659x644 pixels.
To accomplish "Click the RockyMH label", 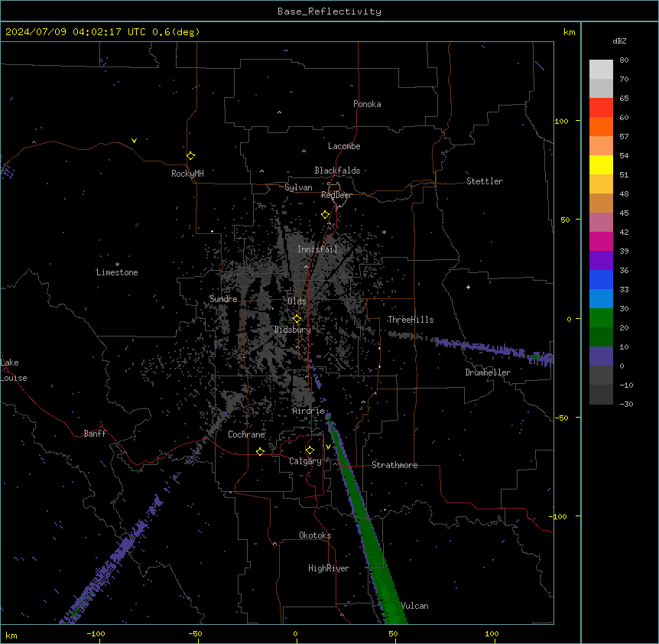I will [187, 174].
